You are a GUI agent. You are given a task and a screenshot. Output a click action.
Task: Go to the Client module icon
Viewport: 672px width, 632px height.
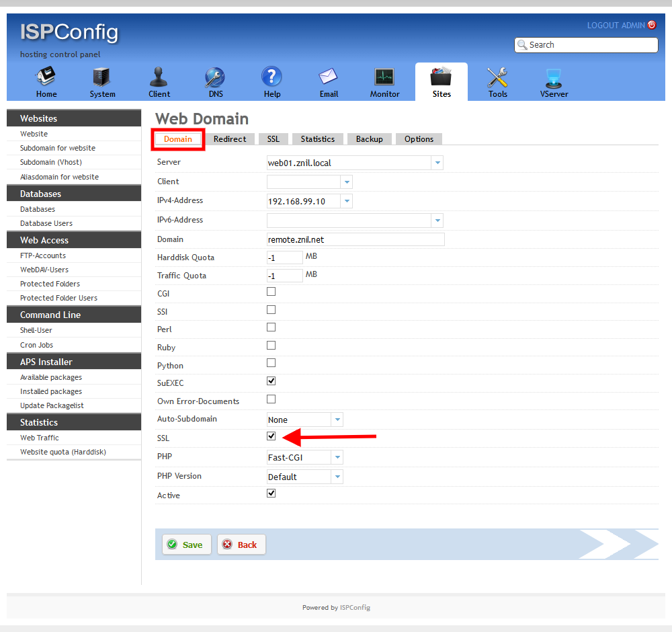pos(159,77)
